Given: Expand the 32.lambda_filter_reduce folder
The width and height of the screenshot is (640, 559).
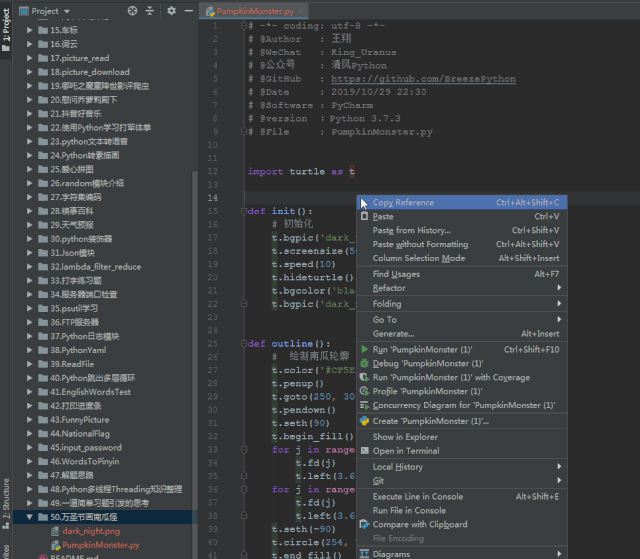Looking at the screenshot, I should (x=29, y=266).
